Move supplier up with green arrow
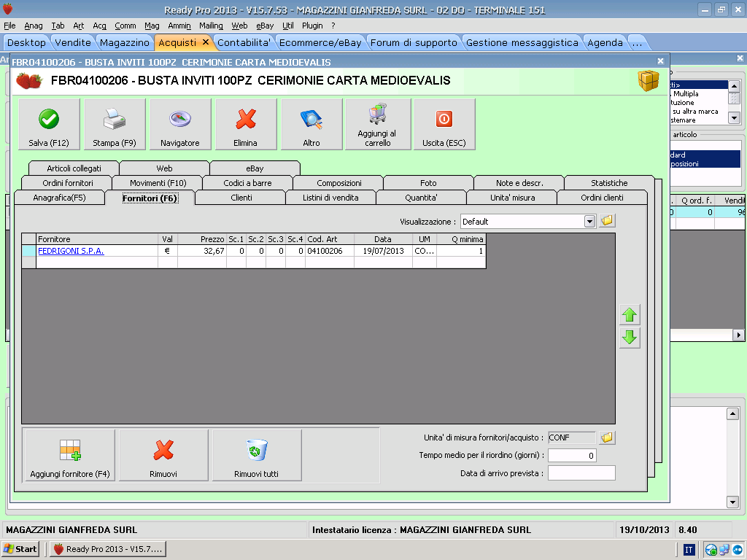Image resolution: width=747 pixels, height=560 pixels. (630, 315)
